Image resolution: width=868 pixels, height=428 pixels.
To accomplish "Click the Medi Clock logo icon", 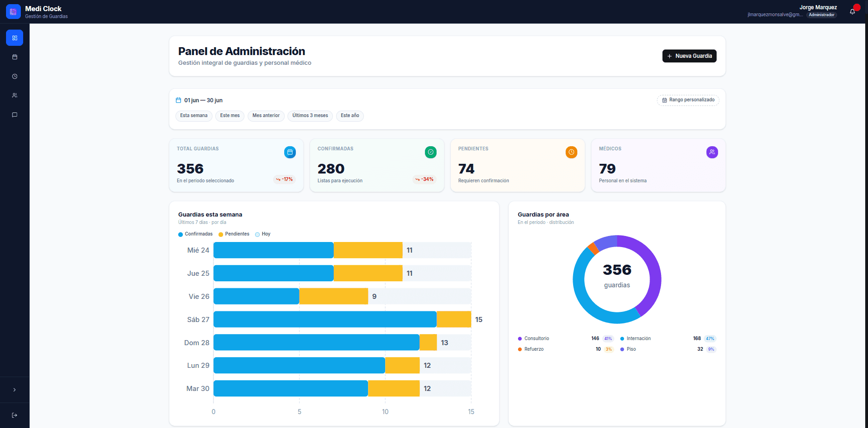I will [13, 12].
